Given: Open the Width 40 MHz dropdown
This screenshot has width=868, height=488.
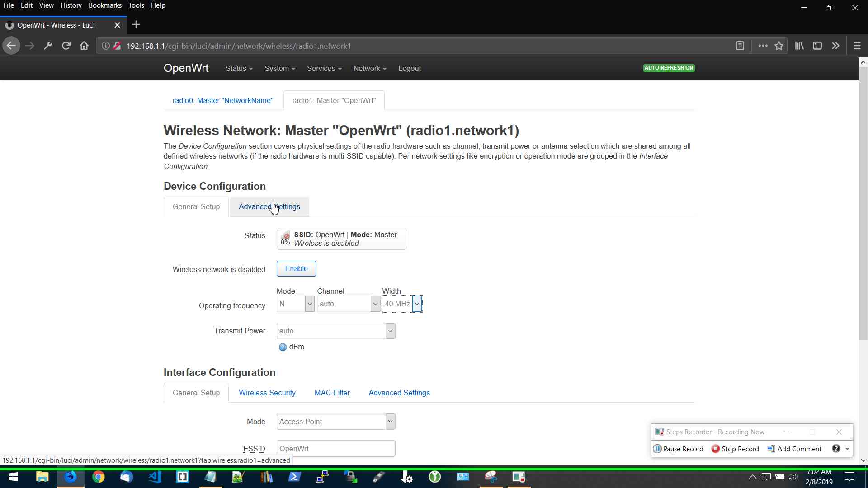Looking at the screenshot, I should [x=402, y=304].
